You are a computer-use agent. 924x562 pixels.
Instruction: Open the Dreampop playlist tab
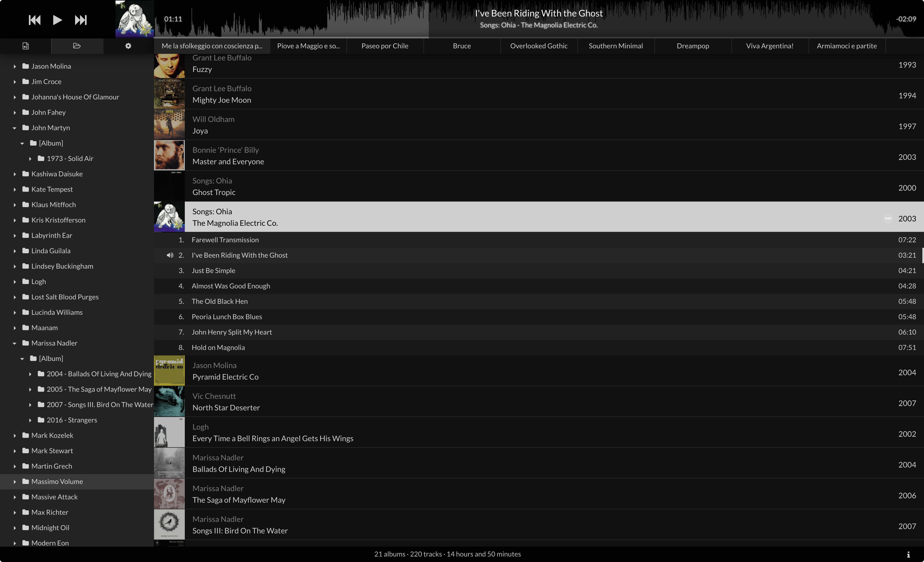point(693,46)
